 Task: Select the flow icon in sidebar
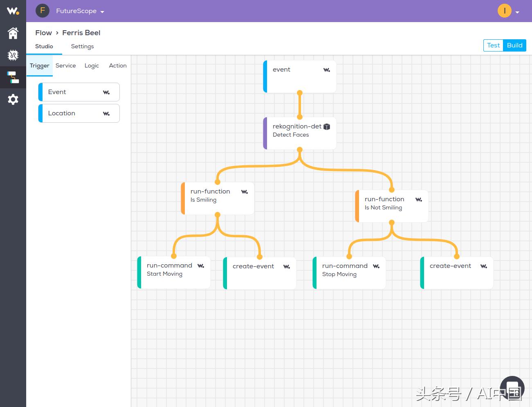(x=13, y=77)
